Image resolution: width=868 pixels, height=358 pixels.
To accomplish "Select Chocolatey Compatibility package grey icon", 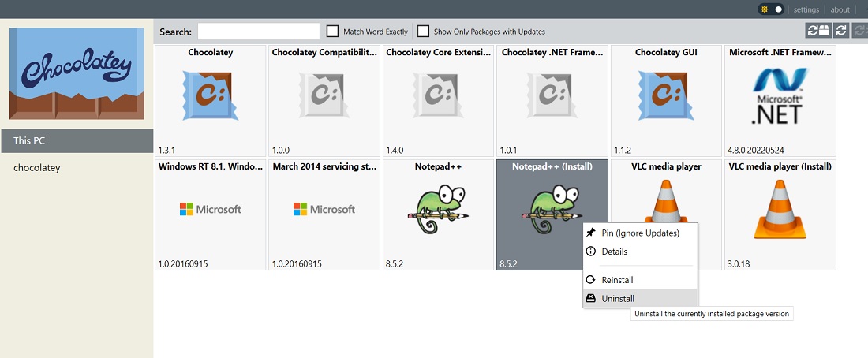I will click(x=324, y=95).
